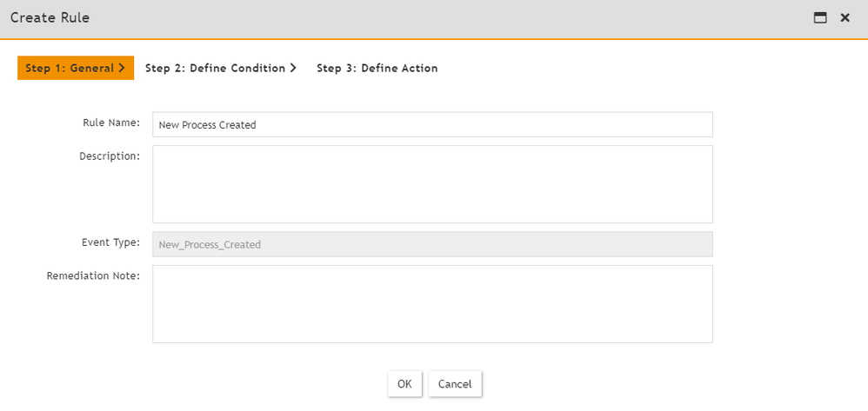
Task: Click the 'Event Type:' label
Action: (x=110, y=242)
